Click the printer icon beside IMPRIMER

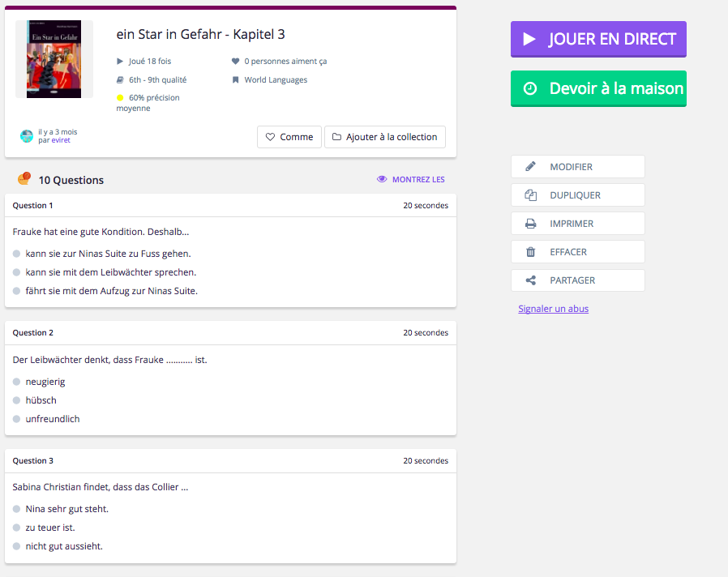click(x=531, y=224)
